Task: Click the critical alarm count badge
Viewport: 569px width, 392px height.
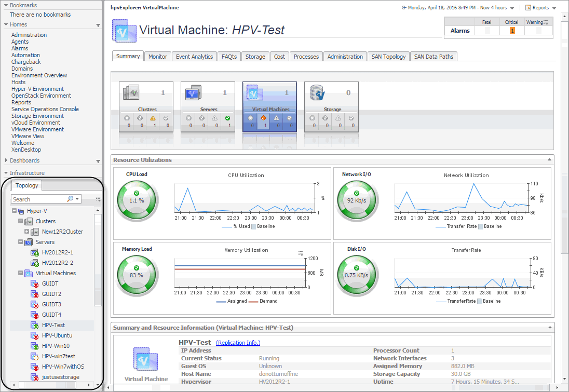Action: pyautogui.click(x=512, y=31)
